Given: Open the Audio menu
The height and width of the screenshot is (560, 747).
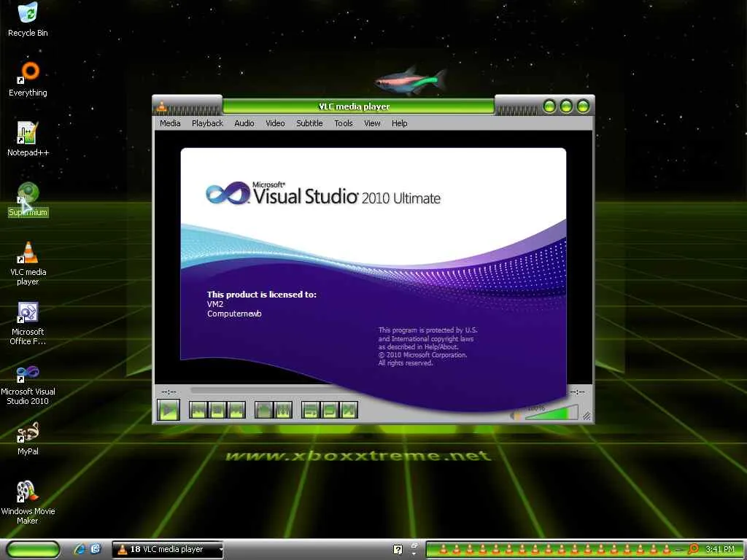Looking at the screenshot, I should [244, 123].
